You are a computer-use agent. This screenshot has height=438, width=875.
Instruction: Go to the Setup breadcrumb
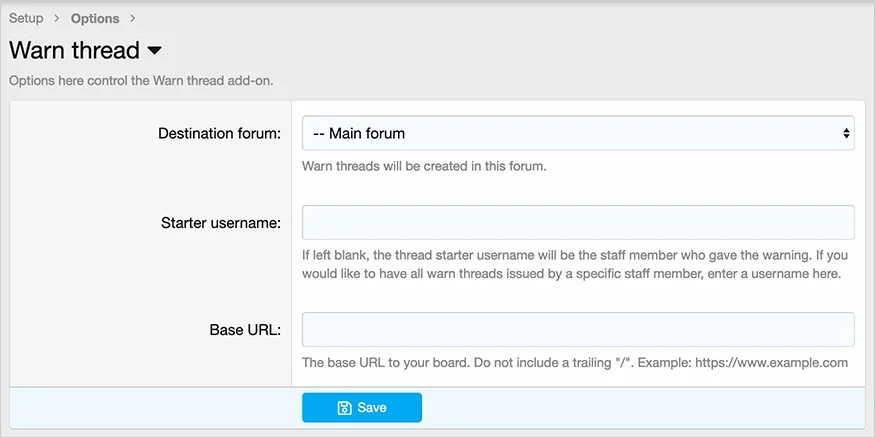pos(26,18)
